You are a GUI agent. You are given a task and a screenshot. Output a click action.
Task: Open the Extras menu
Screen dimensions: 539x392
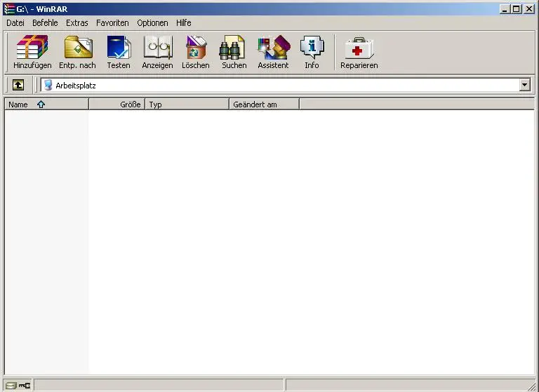(x=77, y=23)
